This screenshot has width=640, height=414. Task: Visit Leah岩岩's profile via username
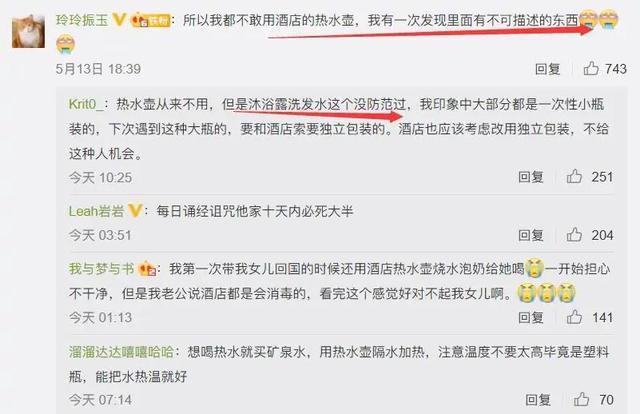pyautogui.click(x=96, y=211)
